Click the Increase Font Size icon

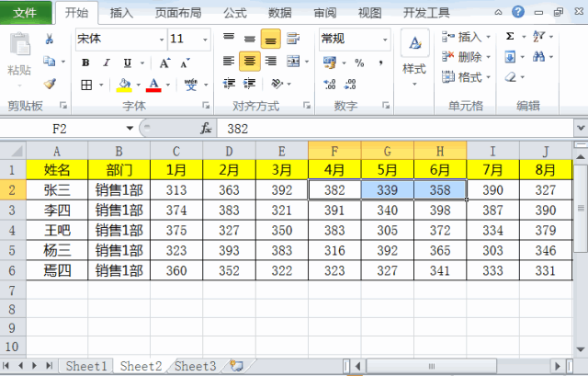pyautogui.click(x=164, y=63)
